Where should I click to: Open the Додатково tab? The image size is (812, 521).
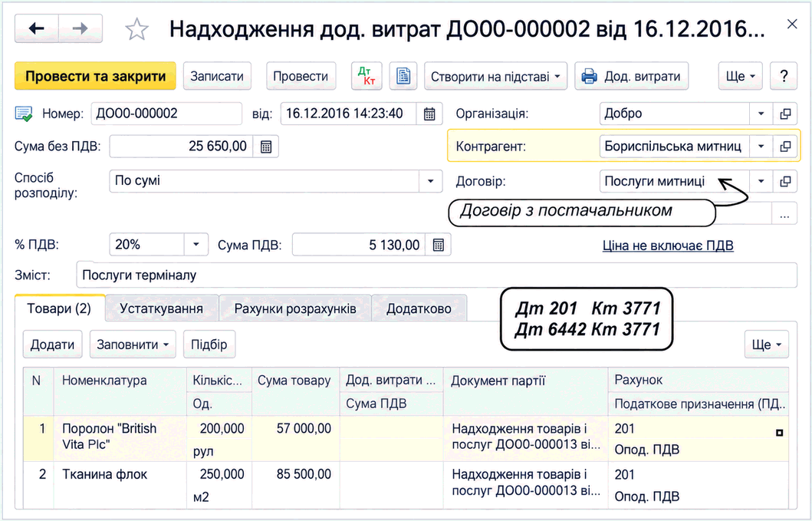[419, 308]
